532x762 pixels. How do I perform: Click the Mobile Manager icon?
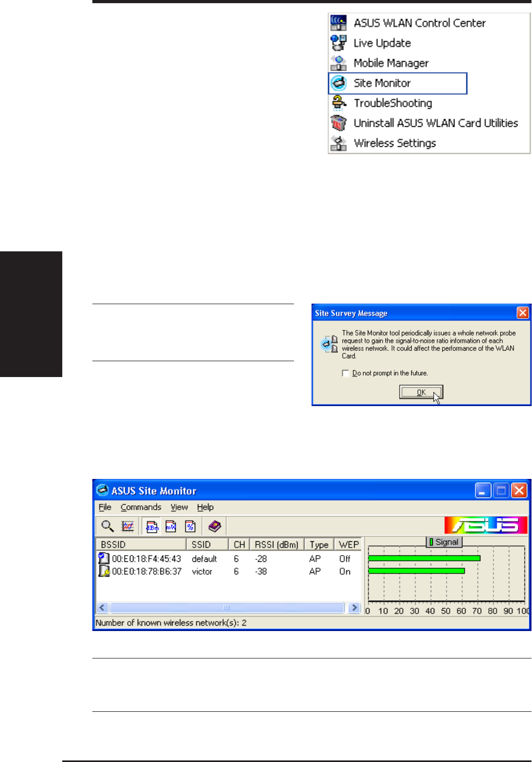point(338,63)
